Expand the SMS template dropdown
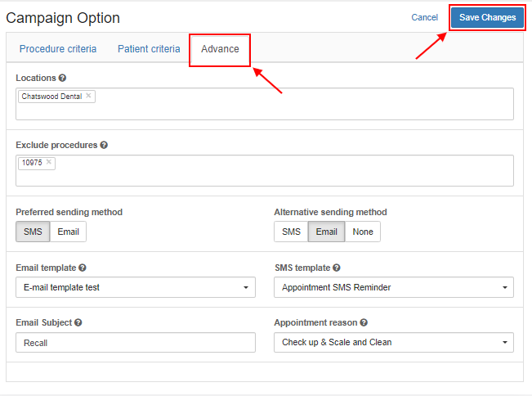Screen dimensions: 532x396 coord(394,287)
